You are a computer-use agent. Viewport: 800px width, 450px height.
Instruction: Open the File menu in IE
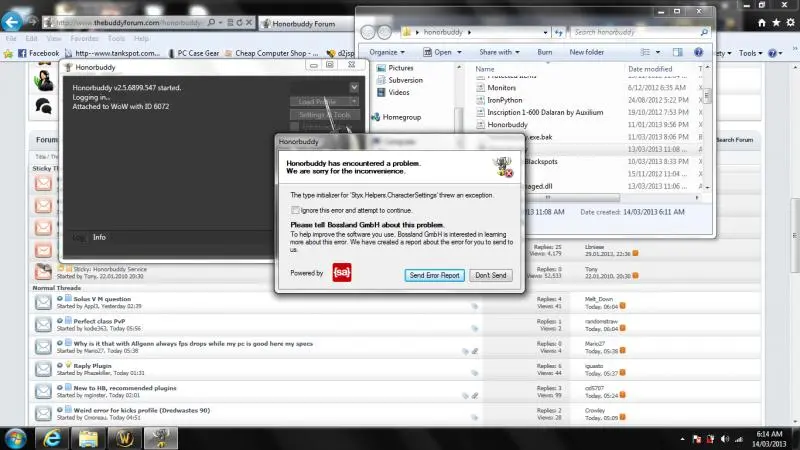[x=11, y=38]
